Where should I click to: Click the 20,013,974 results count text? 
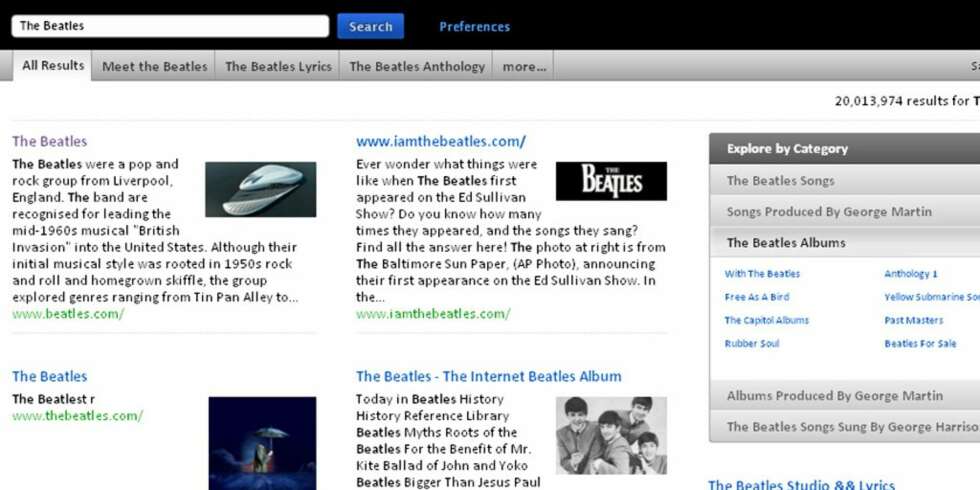click(908, 101)
